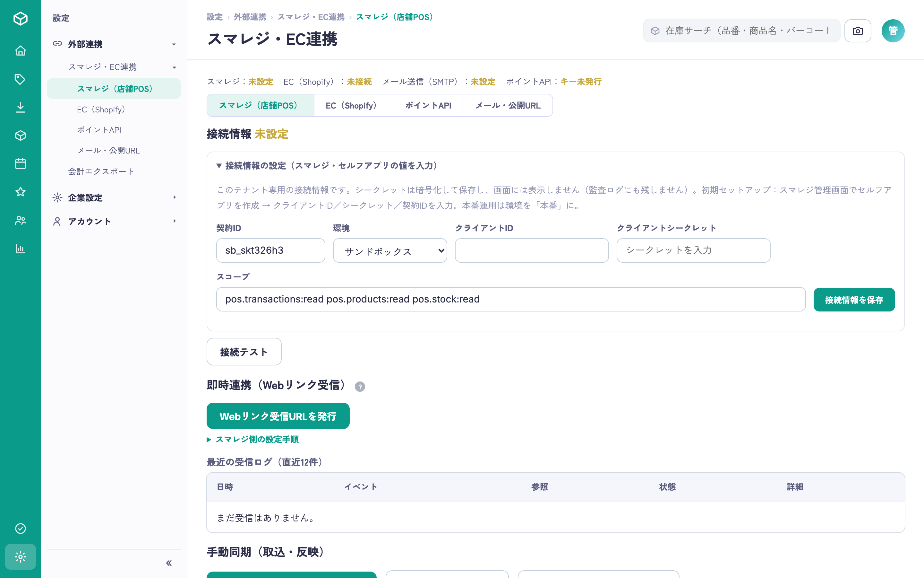
Task: Open the Home icon in the sidebar
Action: [20, 51]
